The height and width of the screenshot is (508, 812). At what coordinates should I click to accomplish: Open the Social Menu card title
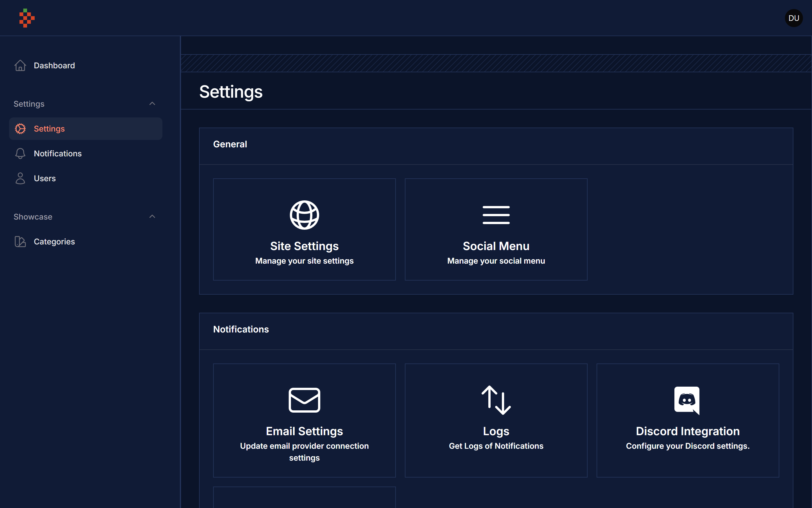tap(496, 246)
